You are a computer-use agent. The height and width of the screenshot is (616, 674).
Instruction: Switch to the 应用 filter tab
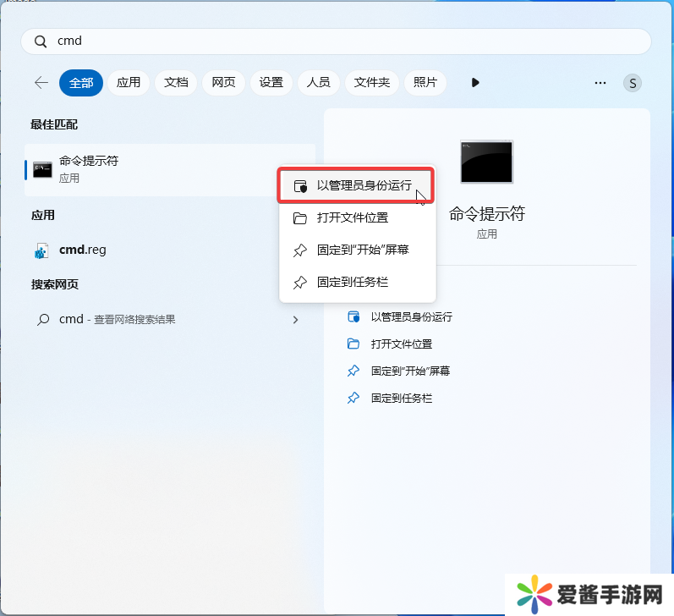129,82
